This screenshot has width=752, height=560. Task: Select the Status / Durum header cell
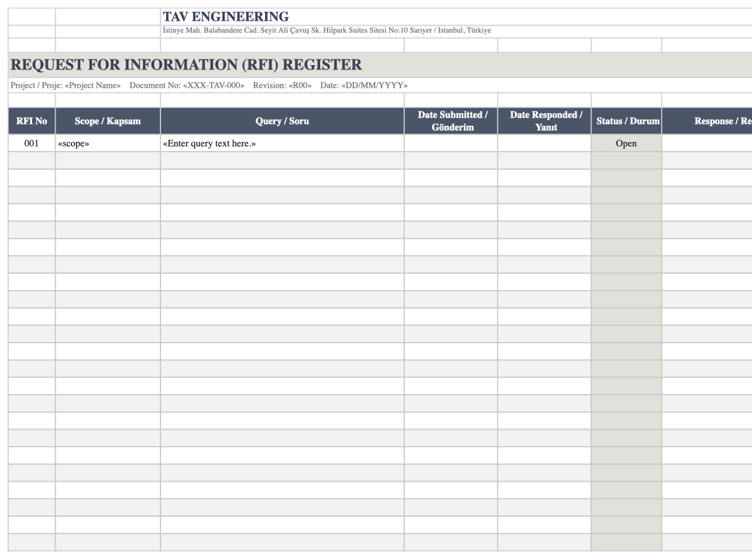pos(627,121)
